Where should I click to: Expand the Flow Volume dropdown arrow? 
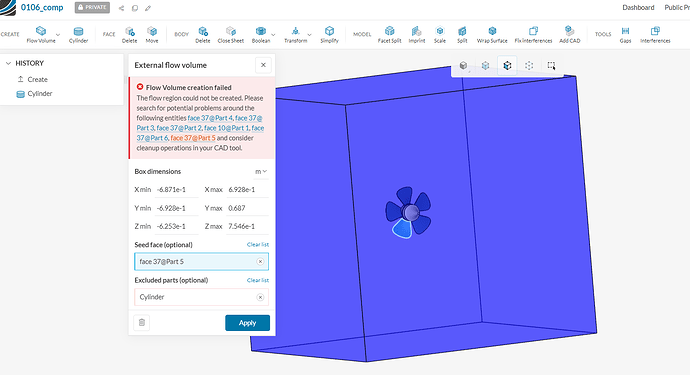[58, 35]
